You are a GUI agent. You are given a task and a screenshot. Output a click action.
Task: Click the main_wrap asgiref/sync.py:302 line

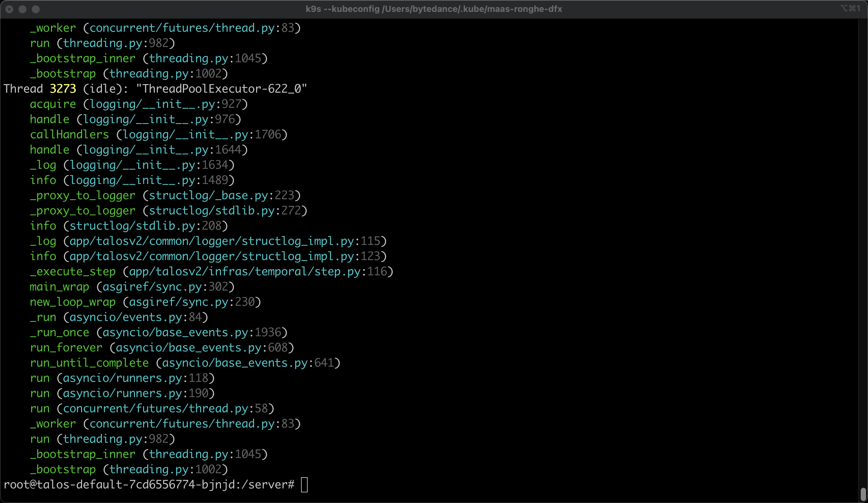click(x=132, y=287)
